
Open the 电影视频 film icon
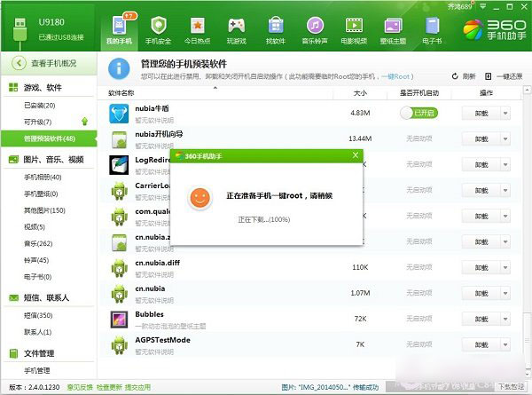[x=354, y=25]
